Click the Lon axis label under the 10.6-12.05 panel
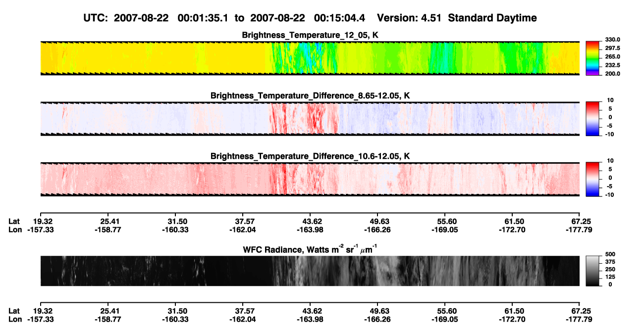644x330 pixels. (x=15, y=230)
